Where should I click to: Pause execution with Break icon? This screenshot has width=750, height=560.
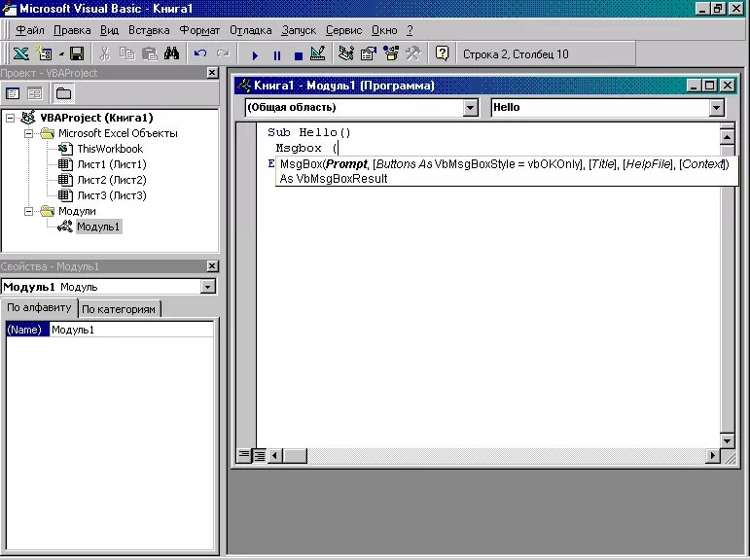pos(276,54)
